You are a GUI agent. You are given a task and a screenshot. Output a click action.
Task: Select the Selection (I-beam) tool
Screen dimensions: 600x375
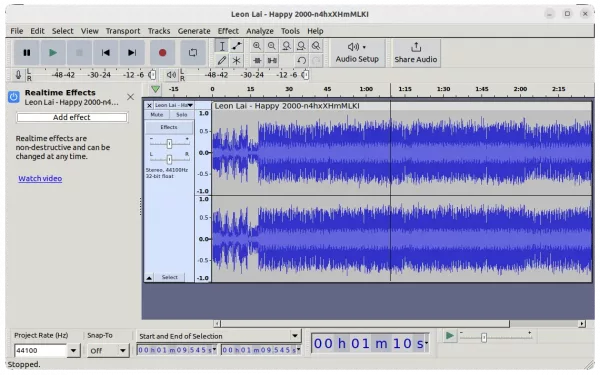tap(222, 46)
